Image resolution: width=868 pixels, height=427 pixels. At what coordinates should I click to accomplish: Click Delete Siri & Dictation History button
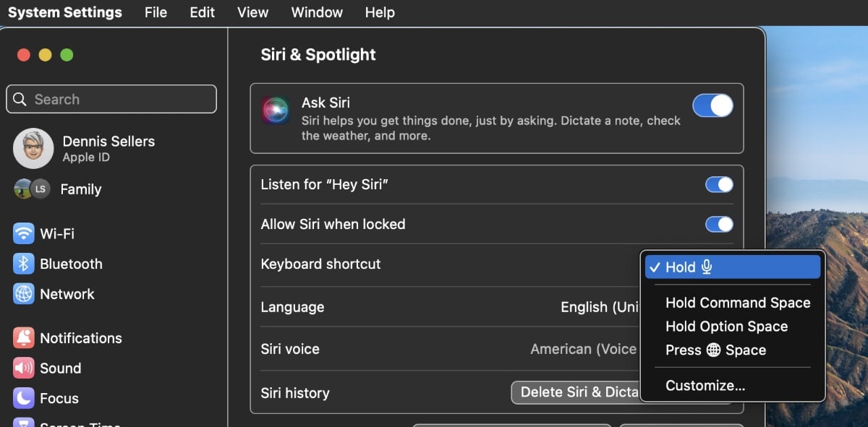[x=576, y=392]
